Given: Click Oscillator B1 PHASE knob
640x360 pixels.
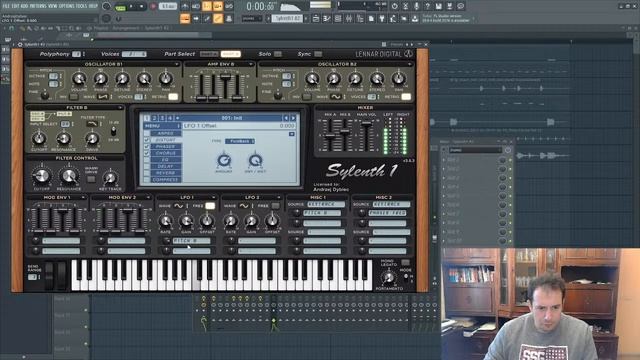Looking at the screenshot, I should [x=101, y=78].
